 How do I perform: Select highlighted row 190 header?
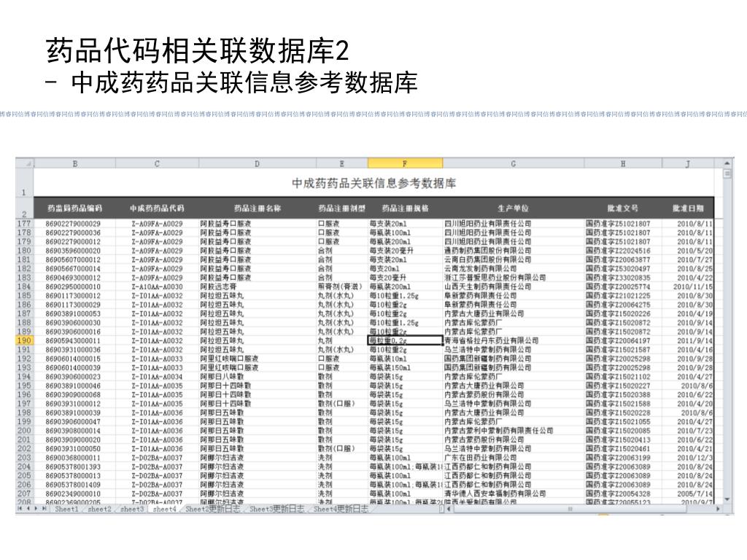pyautogui.click(x=24, y=341)
